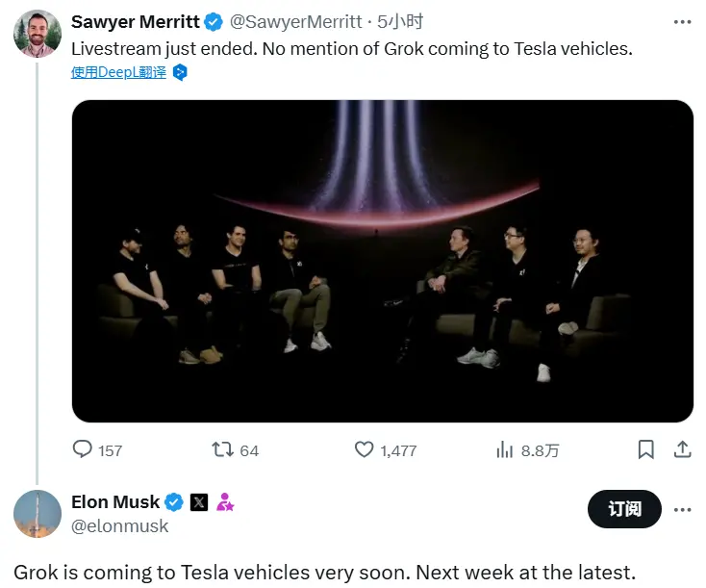Open more options on Sawyer Merritt's tweet
This screenshot has height=588, width=706.
click(x=682, y=21)
